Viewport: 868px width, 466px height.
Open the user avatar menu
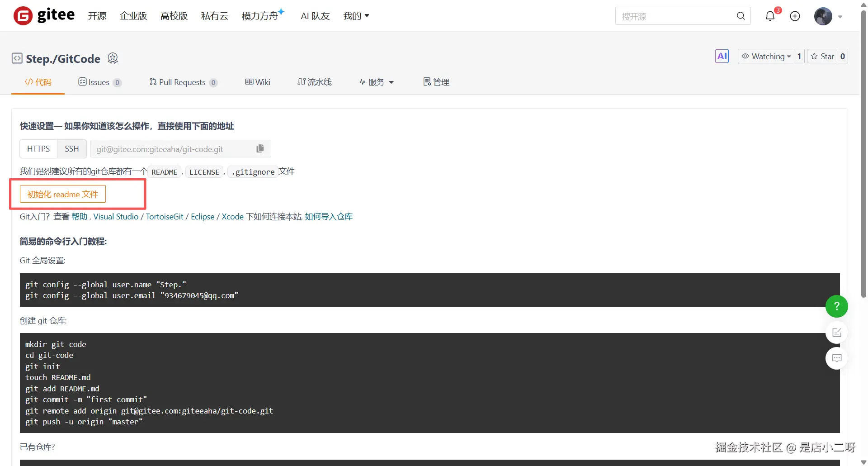pyautogui.click(x=823, y=16)
